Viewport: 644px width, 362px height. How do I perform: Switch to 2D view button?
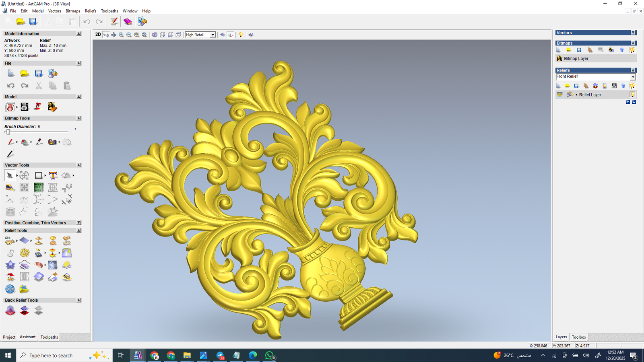click(98, 35)
